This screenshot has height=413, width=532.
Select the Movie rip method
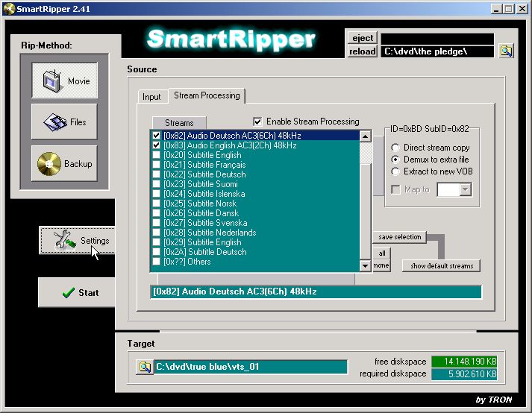(x=64, y=81)
